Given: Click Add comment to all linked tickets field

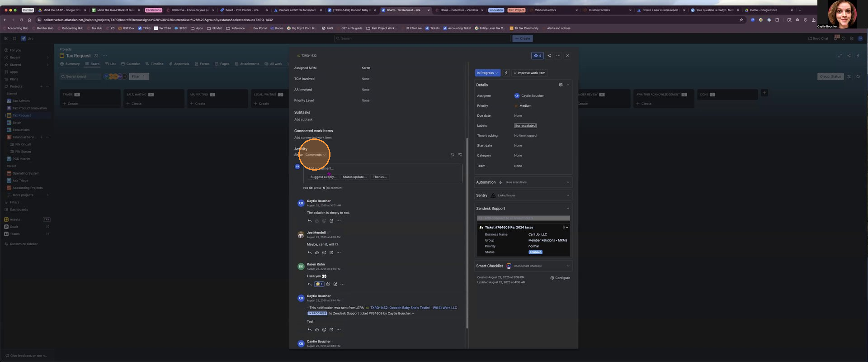Looking at the screenshot, I should [x=524, y=218].
